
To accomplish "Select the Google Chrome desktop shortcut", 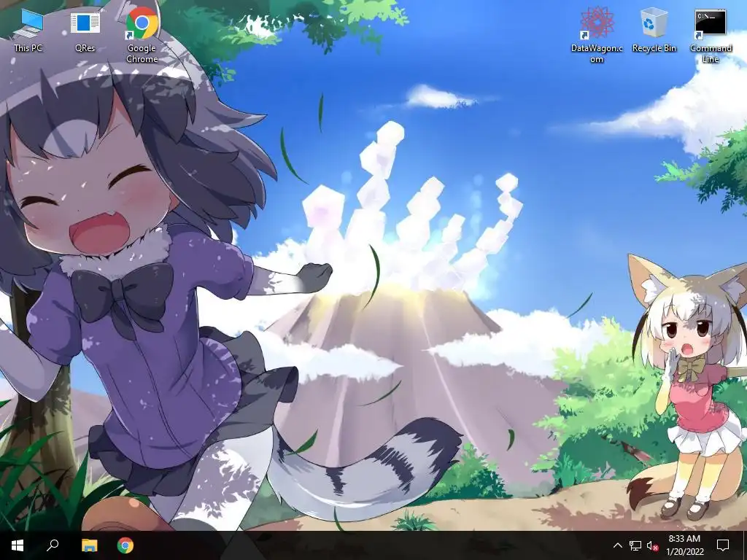I will [x=142, y=36].
